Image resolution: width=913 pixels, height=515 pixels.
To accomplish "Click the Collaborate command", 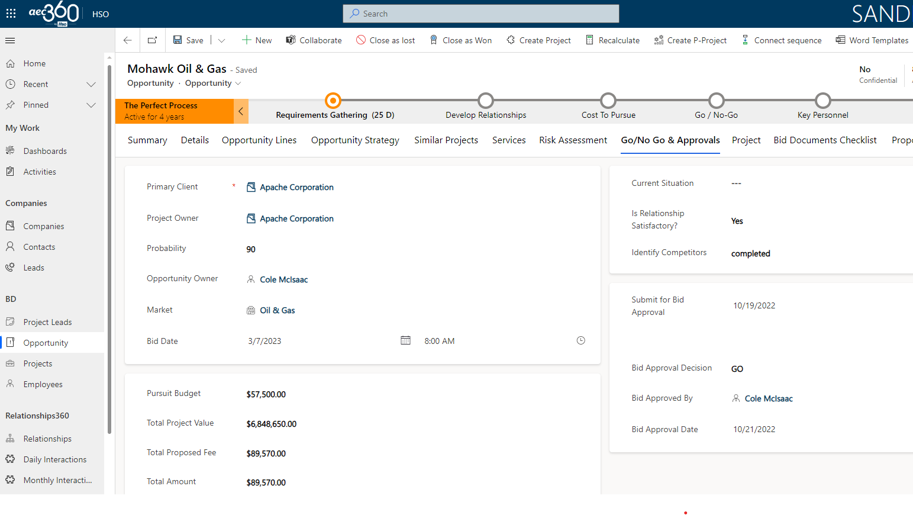I will click(x=313, y=40).
